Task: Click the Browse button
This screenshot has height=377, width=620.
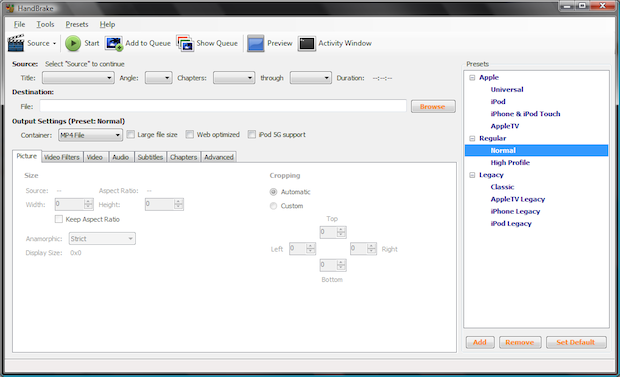Action: tap(433, 106)
